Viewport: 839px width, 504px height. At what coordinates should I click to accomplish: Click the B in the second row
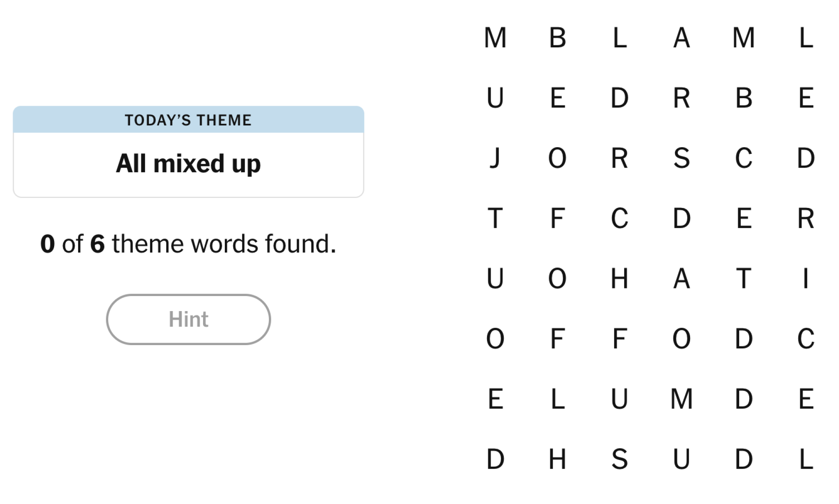pos(744,98)
